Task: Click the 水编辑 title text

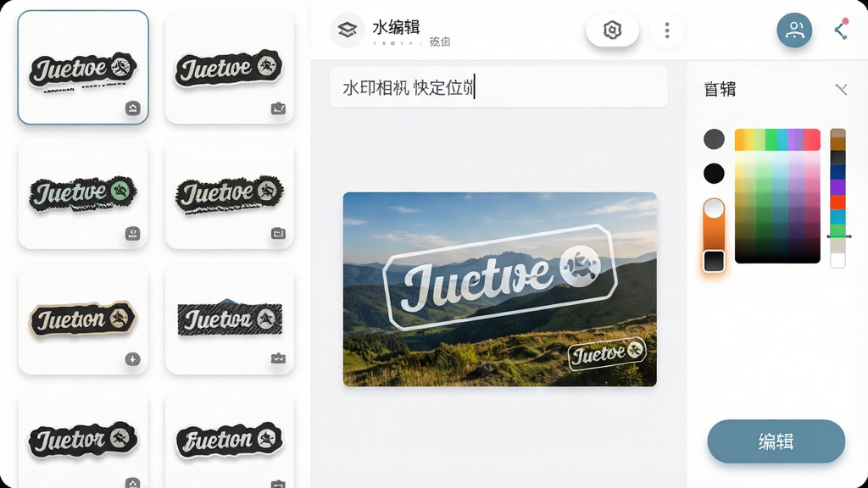Action: pyautogui.click(x=397, y=26)
